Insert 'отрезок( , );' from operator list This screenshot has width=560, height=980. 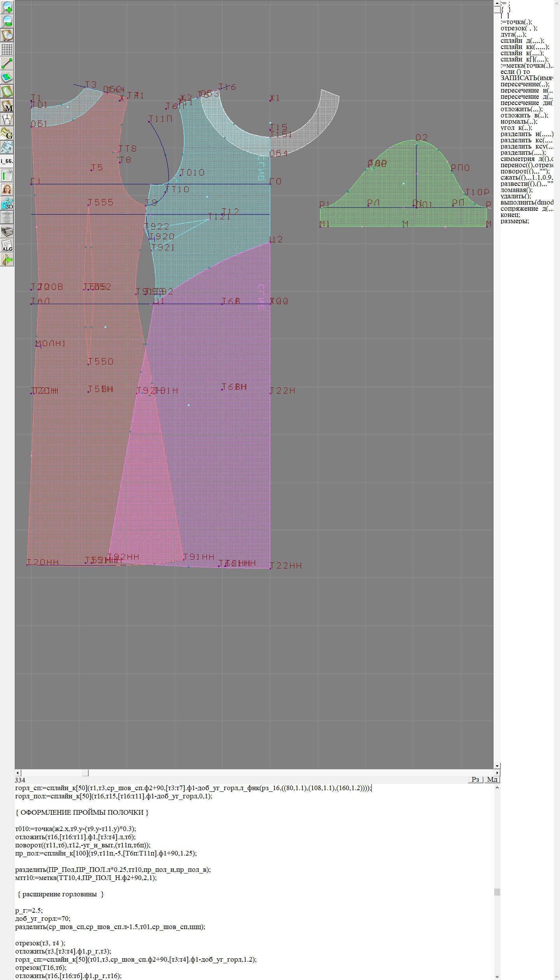point(518,28)
